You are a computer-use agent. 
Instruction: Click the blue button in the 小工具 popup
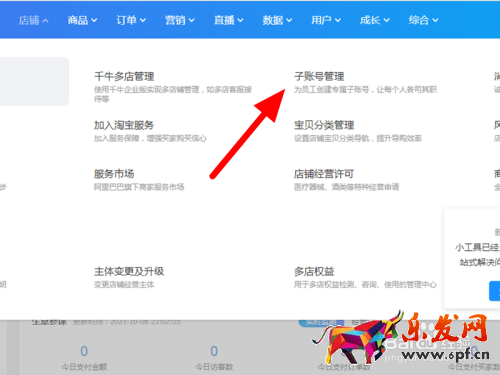(495, 291)
